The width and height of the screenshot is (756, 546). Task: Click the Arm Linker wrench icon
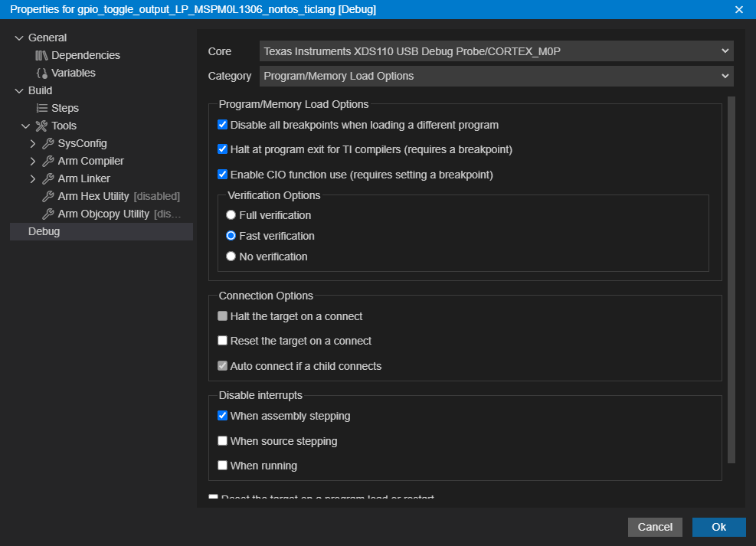point(48,178)
